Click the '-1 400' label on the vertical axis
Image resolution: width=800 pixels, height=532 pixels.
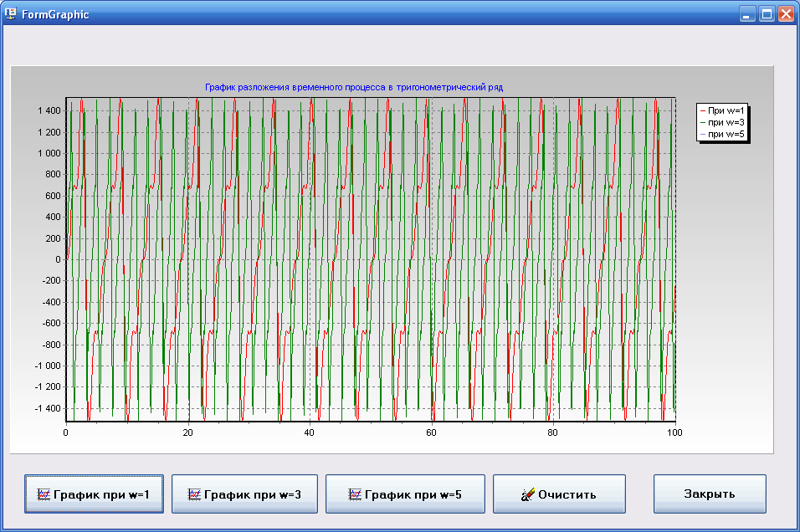(x=47, y=408)
